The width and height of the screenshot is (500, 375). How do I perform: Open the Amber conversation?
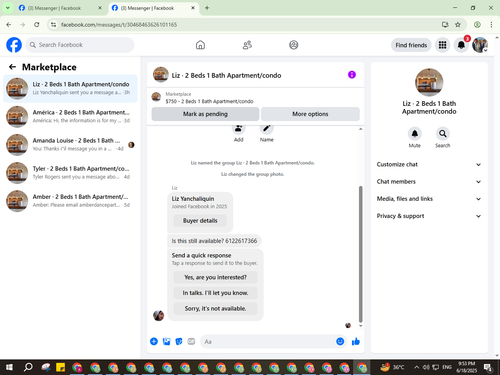pyautogui.click(x=70, y=201)
